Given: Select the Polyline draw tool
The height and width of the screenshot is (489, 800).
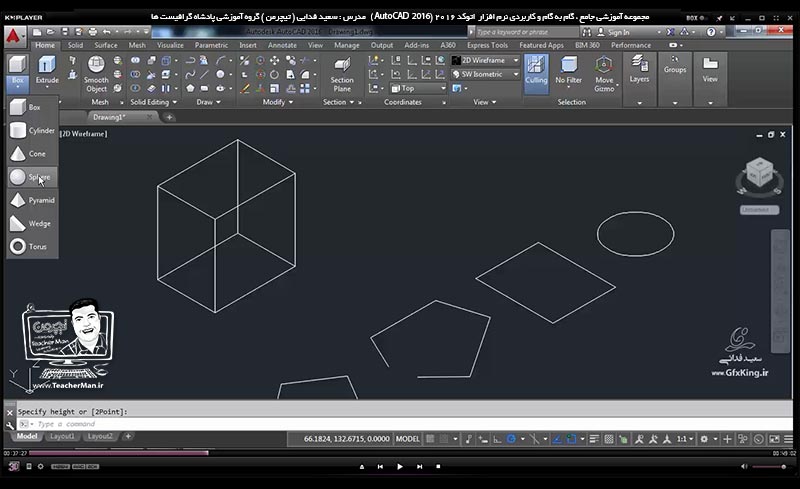Looking at the screenshot, I should click(190, 60).
